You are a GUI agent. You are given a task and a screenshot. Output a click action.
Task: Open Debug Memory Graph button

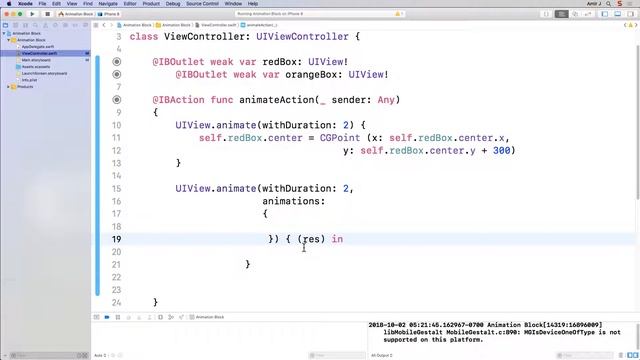[x=171, y=317]
